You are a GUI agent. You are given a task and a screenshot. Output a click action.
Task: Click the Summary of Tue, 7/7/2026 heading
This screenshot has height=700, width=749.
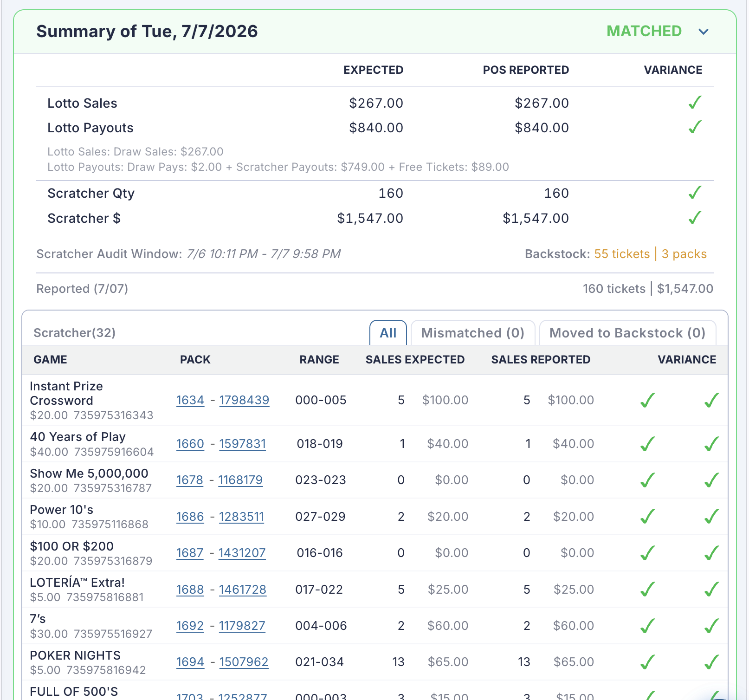pos(147,31)
